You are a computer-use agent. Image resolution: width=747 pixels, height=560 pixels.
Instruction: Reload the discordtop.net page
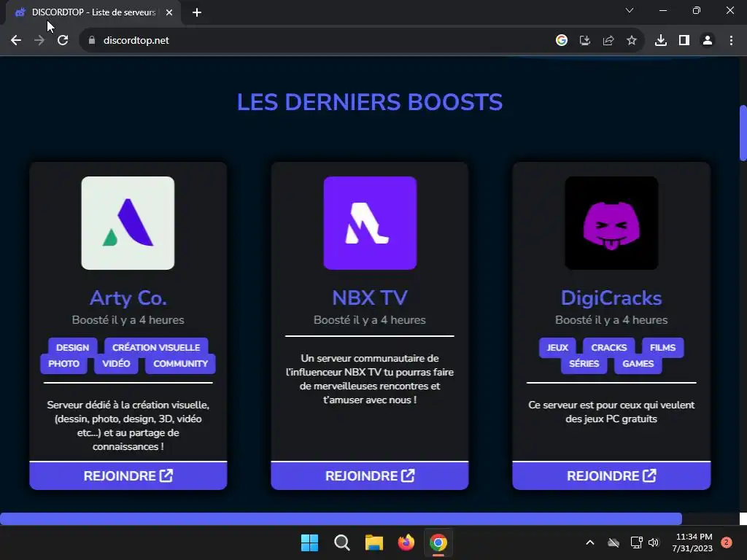point(63,41)
